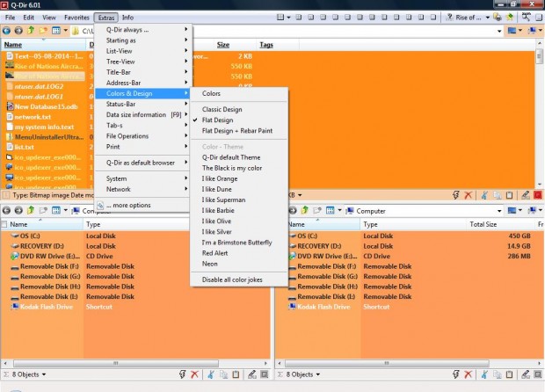Go up one level in bottom-right pane
545x392 pixels.
(x=305, y=210)
